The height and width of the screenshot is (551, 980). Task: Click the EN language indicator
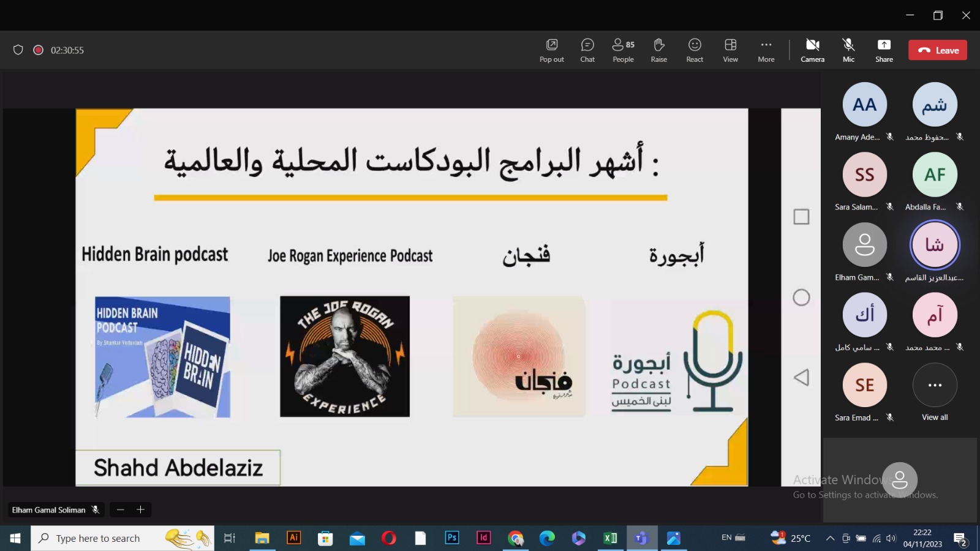click(x=726, y=538)
